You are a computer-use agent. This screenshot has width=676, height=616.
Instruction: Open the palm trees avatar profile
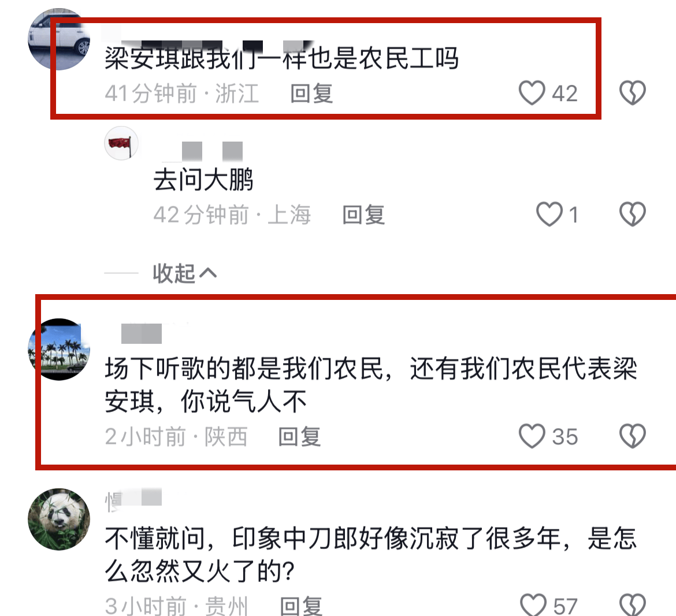tap(59, 349)
